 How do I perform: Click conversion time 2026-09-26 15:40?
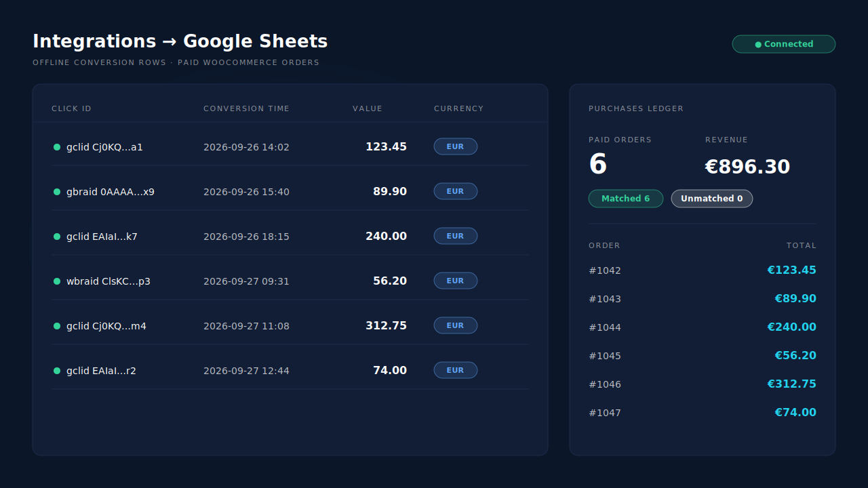[246, 192]
